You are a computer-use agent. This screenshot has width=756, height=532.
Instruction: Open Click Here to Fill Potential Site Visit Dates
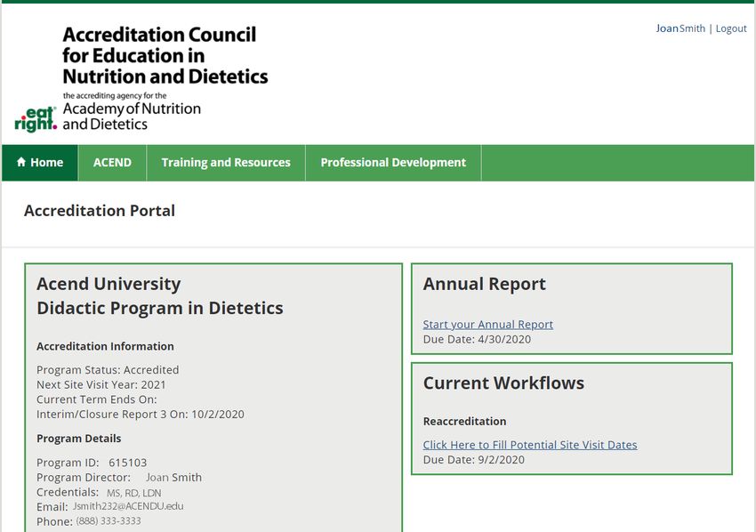(x=530, y=445)
